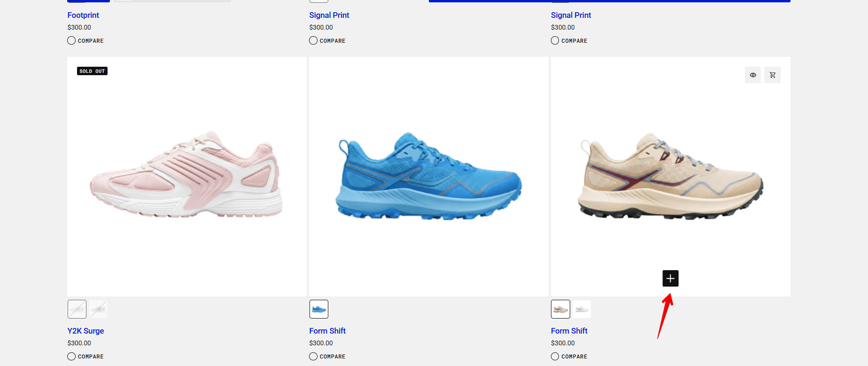Open the Y2K Surge product link
Image resolution: width=868 pixels, height=366 pixels.
coord(85,331)
